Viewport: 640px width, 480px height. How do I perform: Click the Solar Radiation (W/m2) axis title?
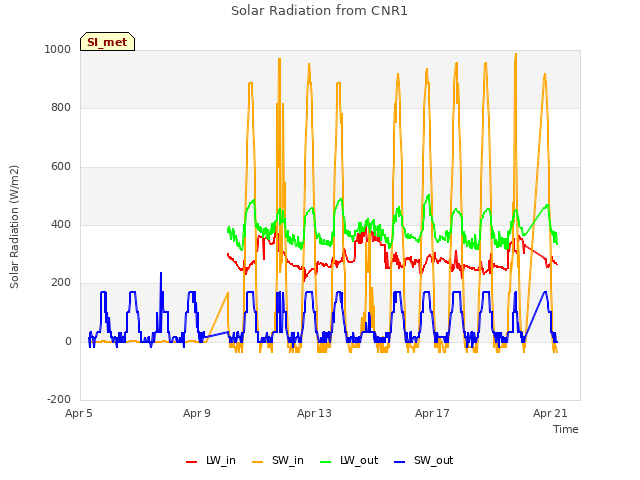(x=14, y=227)
